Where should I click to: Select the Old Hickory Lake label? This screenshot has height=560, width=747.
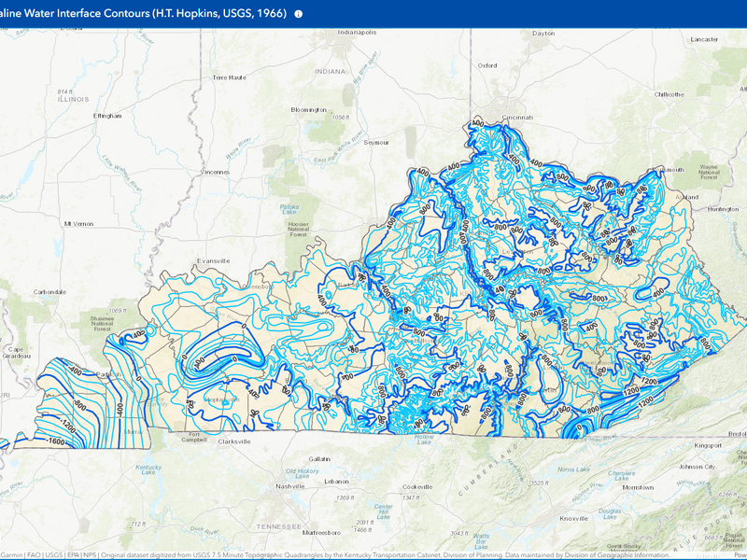302,473
